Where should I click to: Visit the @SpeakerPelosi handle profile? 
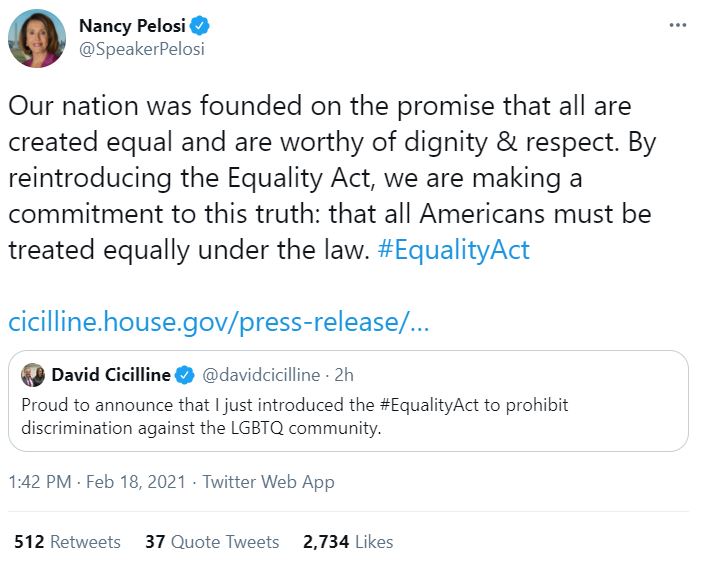[x=141, y=48]
